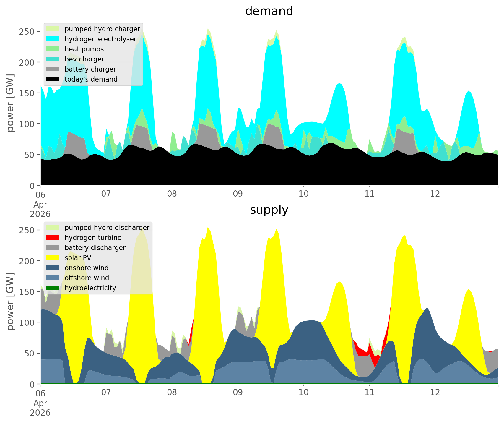This screenshot has height=423, width=504.
Task: Click the hydrogen turbine red legend swatch
Action: point(53,238)
